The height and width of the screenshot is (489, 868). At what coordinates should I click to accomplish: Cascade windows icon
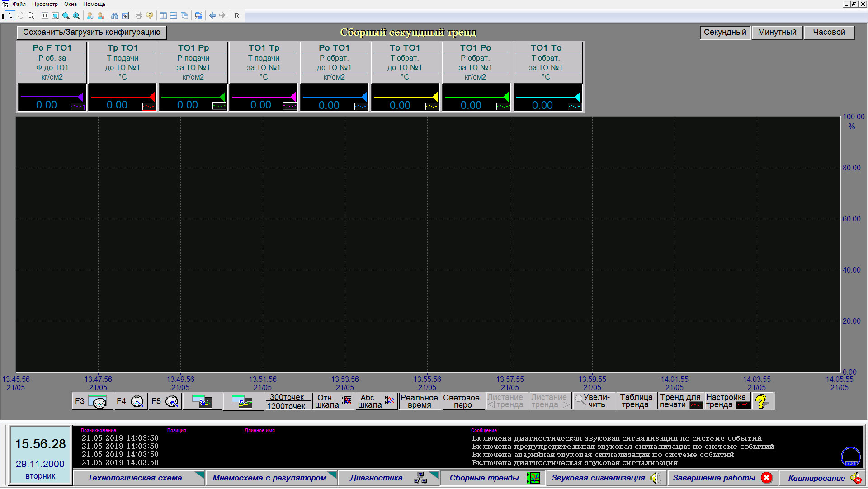click(x=184, y=15)
